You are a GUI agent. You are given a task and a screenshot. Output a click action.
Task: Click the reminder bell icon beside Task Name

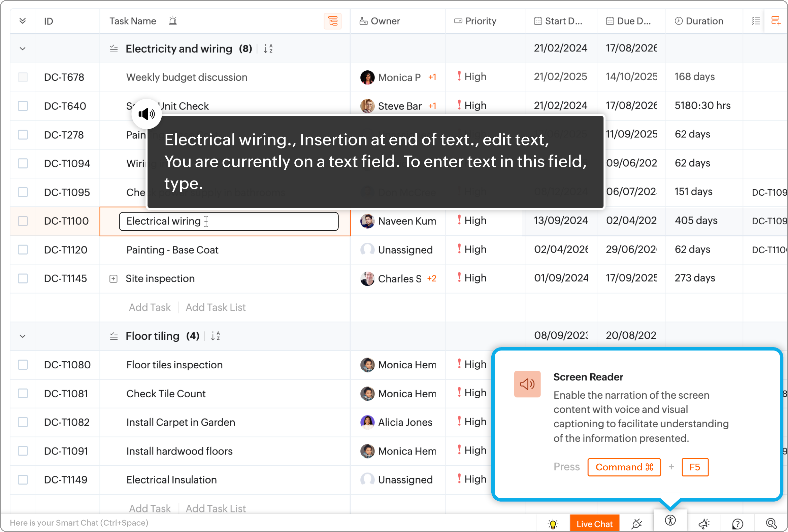point(173,21)
